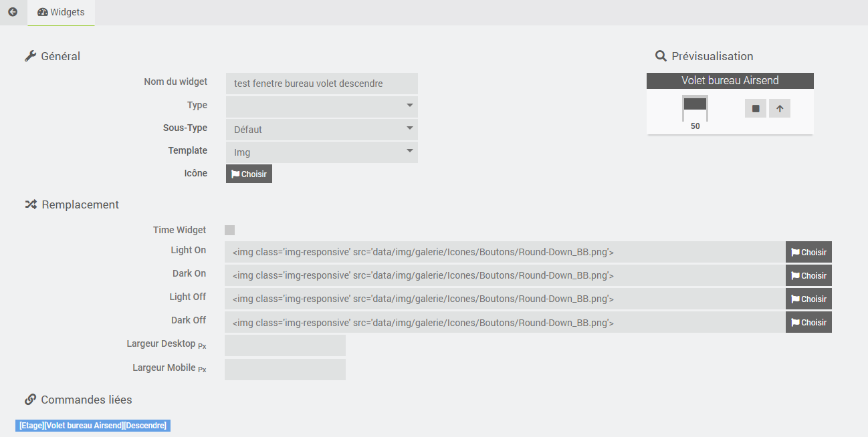The image size is (868, 437).
Task: Choose image for Light Off
Action: [808, 299]
